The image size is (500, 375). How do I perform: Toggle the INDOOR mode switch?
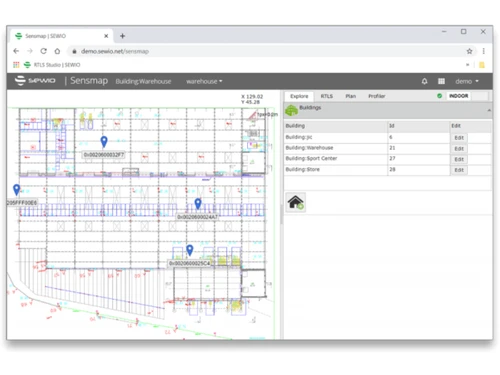pos(467,96)
